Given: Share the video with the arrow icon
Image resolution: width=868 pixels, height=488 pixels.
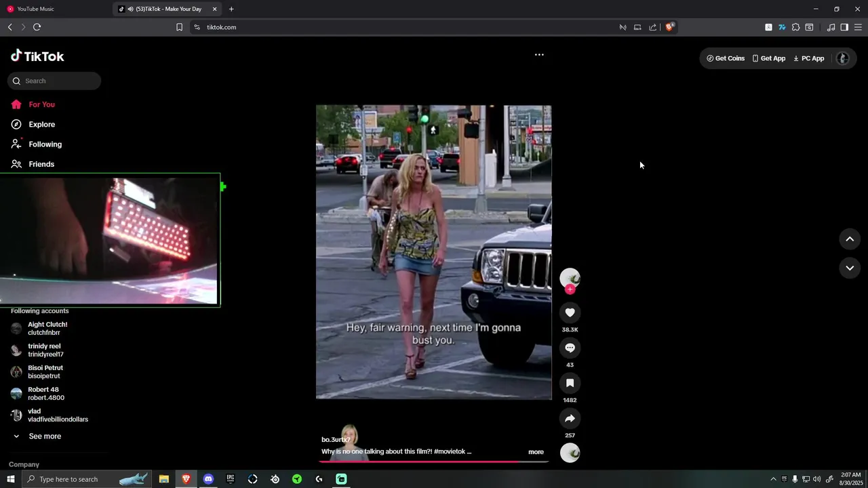Looking at the screenshot, I should 570,418.
